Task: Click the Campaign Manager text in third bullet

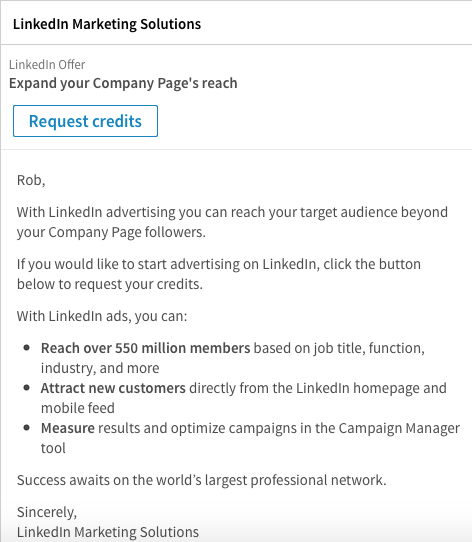Action: pyautogui.click(x=399, y=428)
